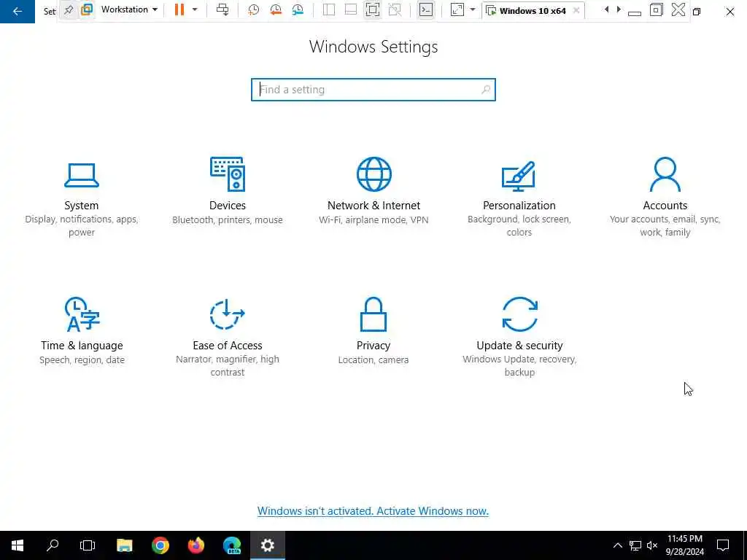
Task: Click the pin icon in VMware toolbar
Action: pyautogui.click(x=69, y=10)
